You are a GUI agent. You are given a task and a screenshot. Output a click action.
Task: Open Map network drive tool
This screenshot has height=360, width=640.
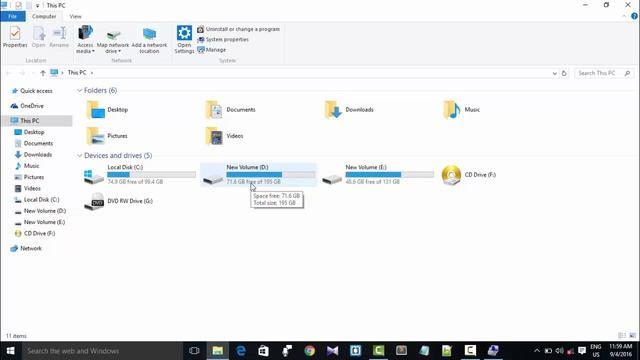(x=113, y=41)
